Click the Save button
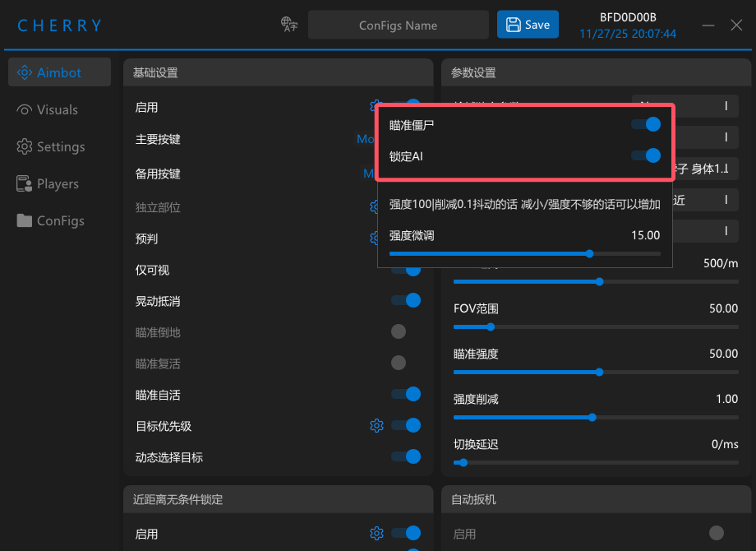This screenshot has width=756, height=551. point(528,25)
